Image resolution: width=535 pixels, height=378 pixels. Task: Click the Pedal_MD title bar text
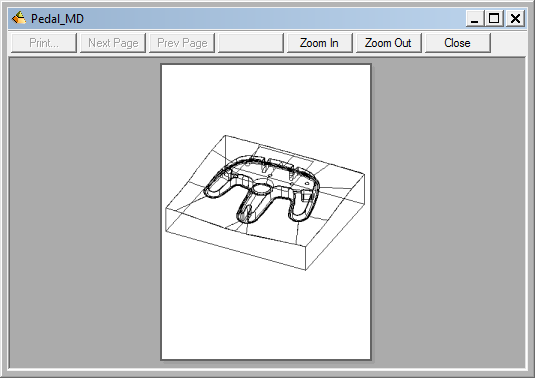pyautogui.click(x=57, y=18)
